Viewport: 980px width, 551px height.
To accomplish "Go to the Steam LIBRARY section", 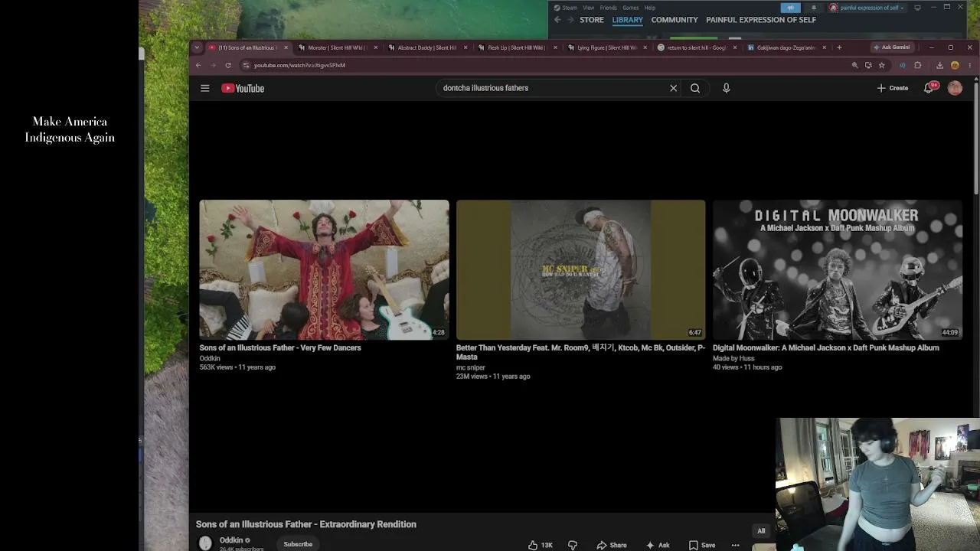I will click(627, 20).
